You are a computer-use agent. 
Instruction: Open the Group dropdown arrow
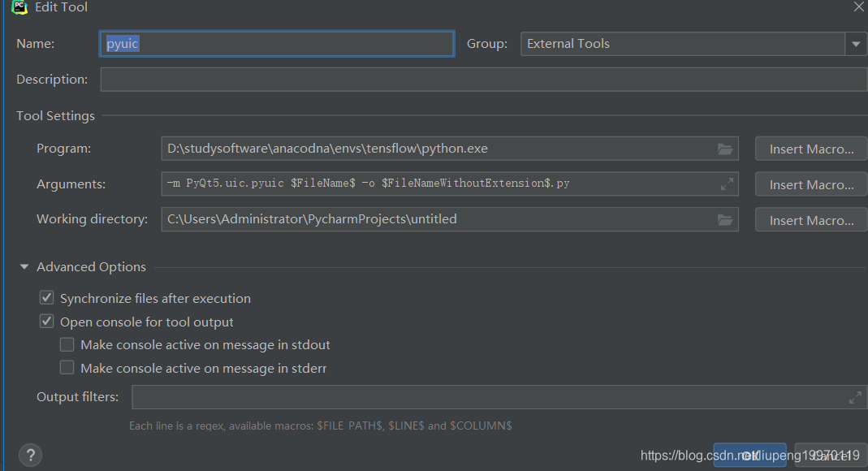(856, 44)
